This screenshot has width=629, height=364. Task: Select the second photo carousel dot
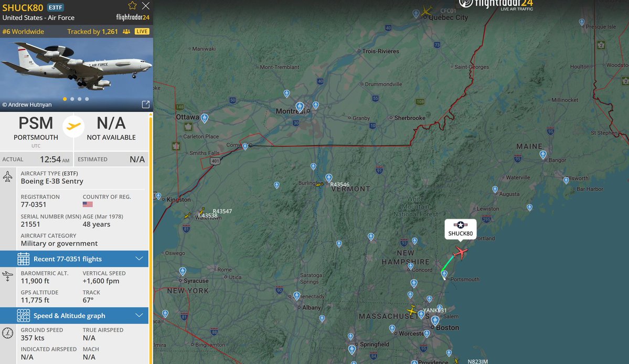[72, 99]
